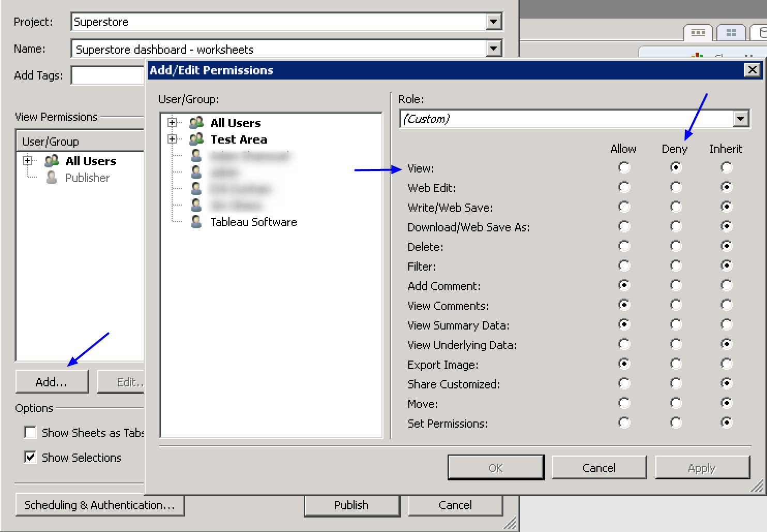This screenshot has height=532, width=767.
Task: Set View permission to Allow
Action: (x=624, y=168)
